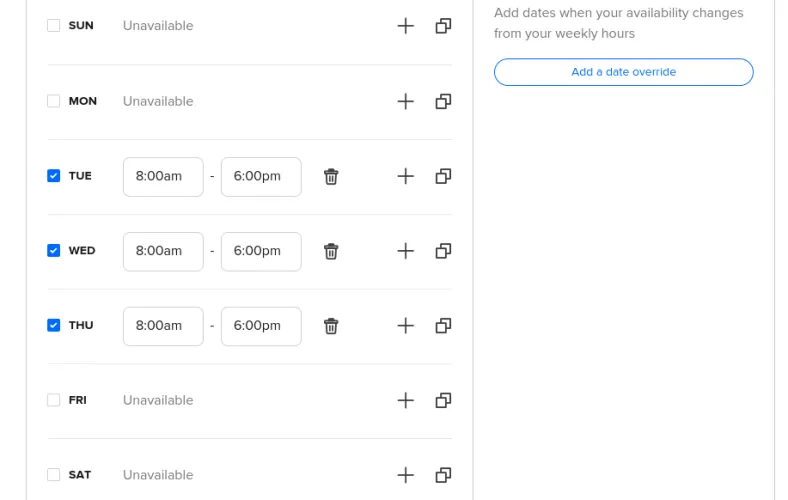Image resolution: width=788 pixels, height=500 pixels.
Task: Check the FRI availability checkbox
Action: pyautogui.click(x=54, y=400)
